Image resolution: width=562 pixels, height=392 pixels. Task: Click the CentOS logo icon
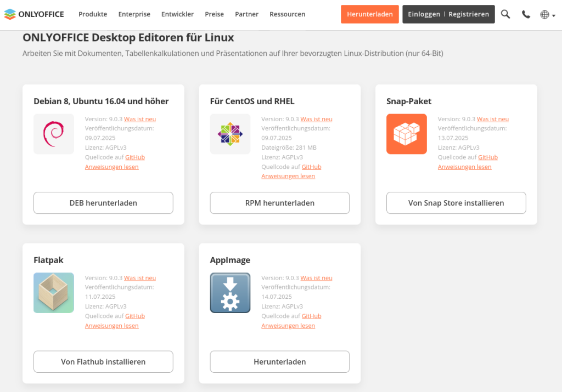[230, 134]
